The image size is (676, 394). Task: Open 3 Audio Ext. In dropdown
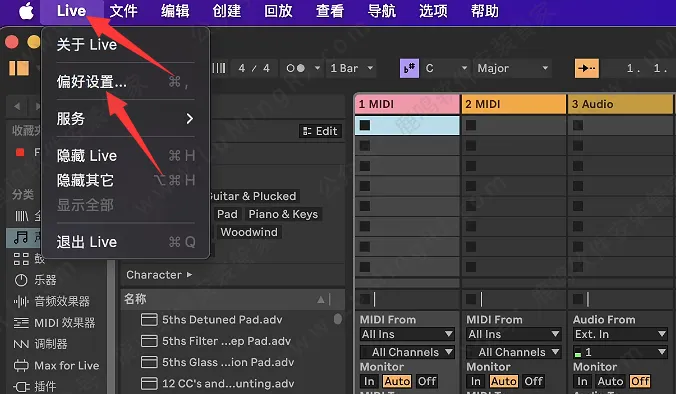point(620,334)
